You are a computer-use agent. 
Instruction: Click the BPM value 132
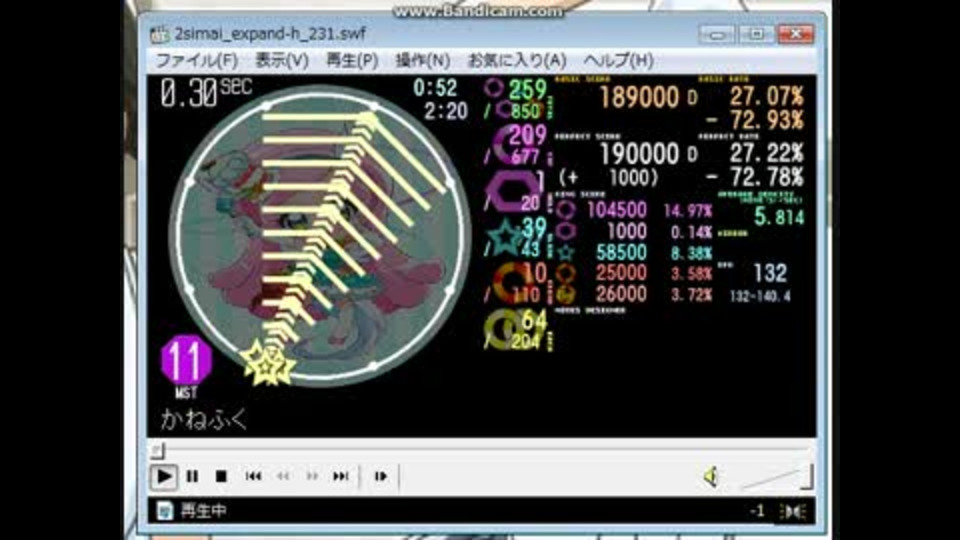coord(770,273)
